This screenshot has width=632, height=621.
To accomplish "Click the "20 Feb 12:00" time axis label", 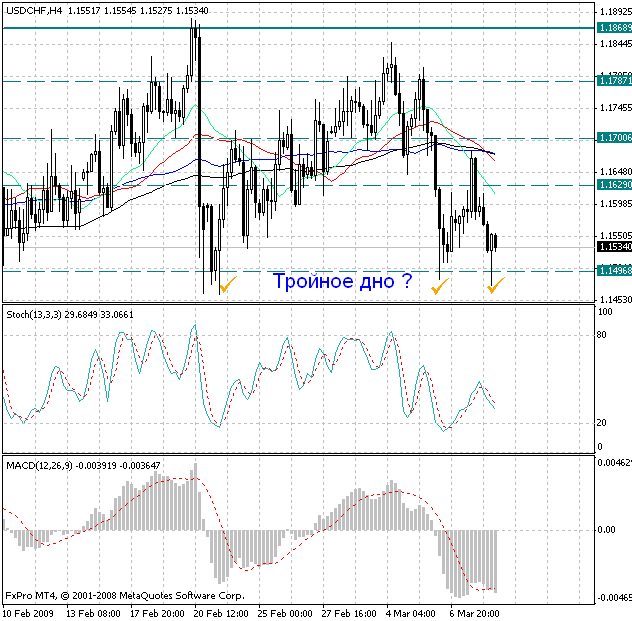I will (221, 613).
